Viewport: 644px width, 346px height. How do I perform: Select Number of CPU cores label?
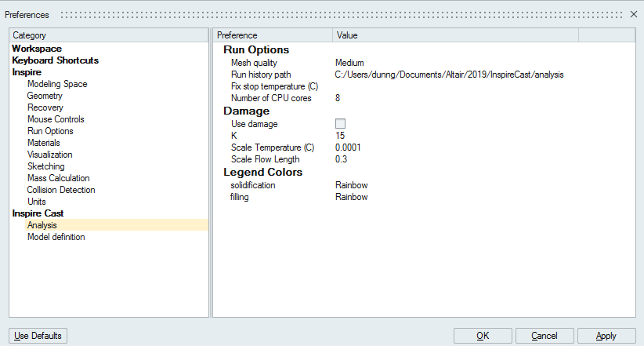[x=271, y=98]
